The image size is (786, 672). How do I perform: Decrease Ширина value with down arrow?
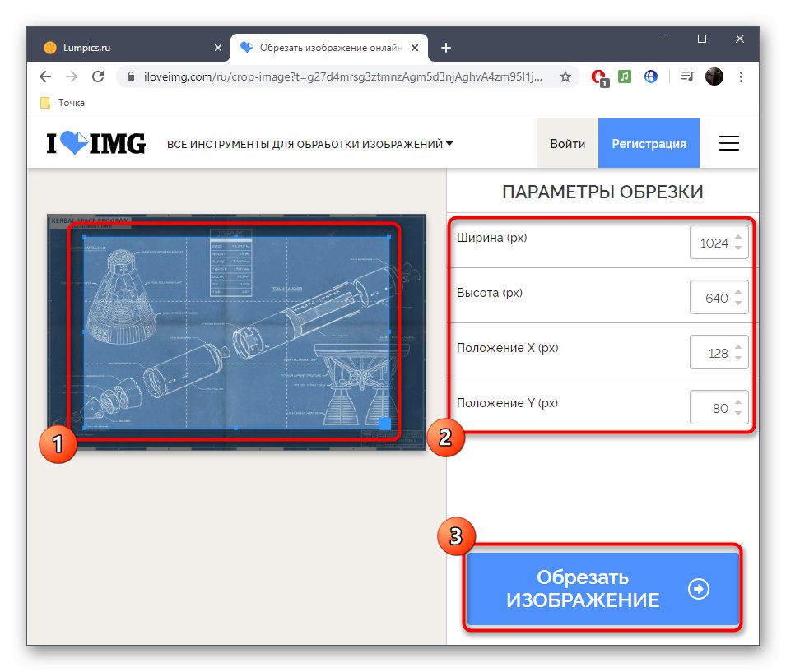coord(738,248)
